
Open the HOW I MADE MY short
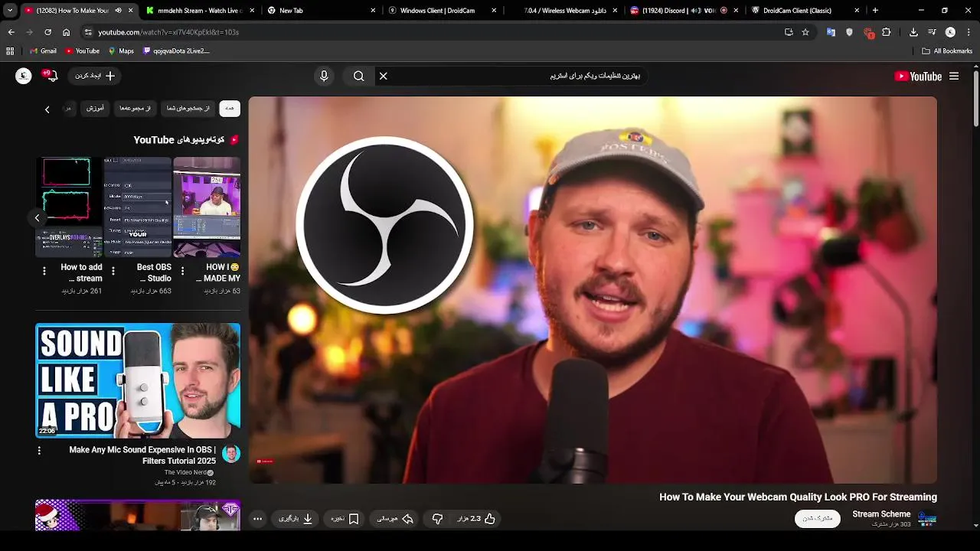tap(207, 207)
